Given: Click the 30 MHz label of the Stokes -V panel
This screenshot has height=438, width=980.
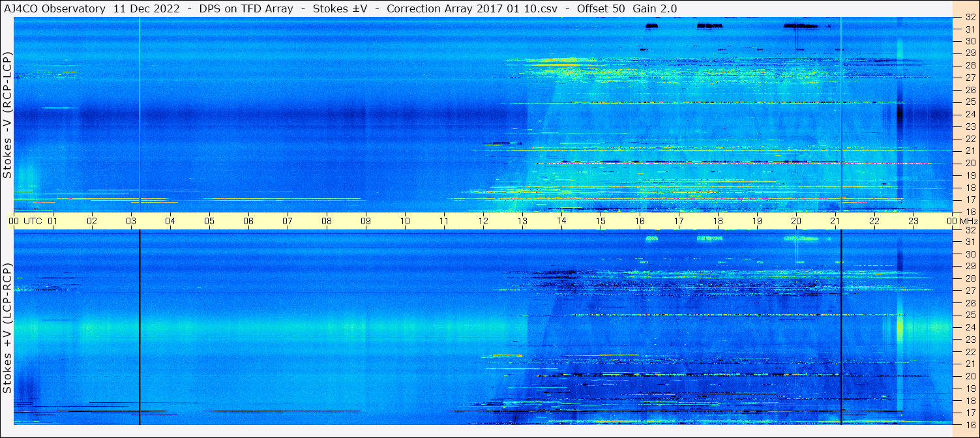Looking at the screenshot, I should point(970,41).
